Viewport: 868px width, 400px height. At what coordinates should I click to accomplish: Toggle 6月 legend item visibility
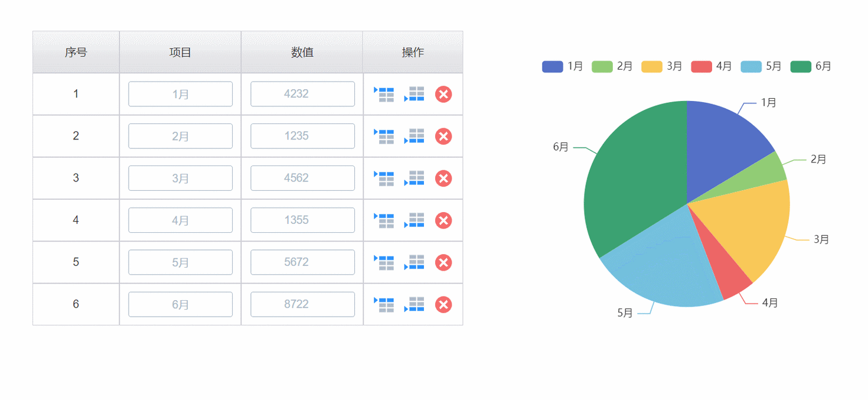[811, 66]
